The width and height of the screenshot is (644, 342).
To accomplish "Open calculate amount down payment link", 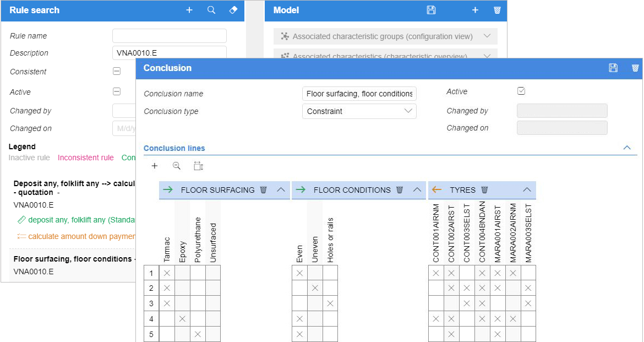I will tap(81, 236).
